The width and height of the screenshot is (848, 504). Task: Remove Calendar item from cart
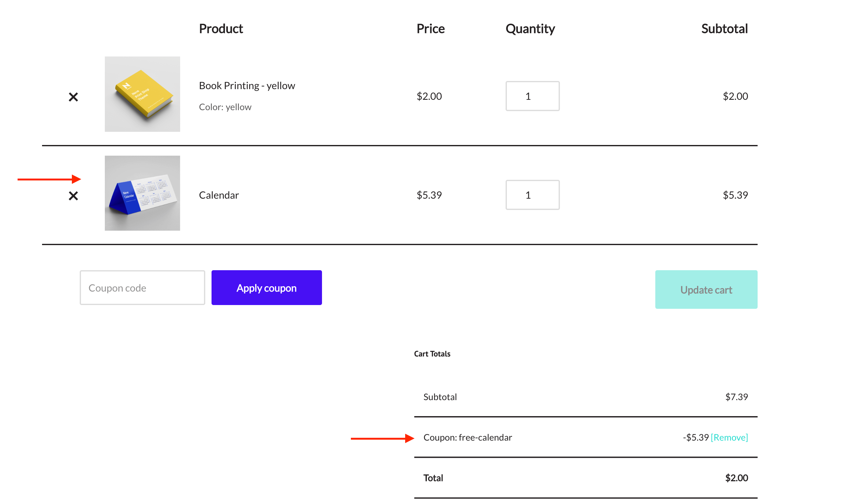pyautogui.click(x=73, y=196)
